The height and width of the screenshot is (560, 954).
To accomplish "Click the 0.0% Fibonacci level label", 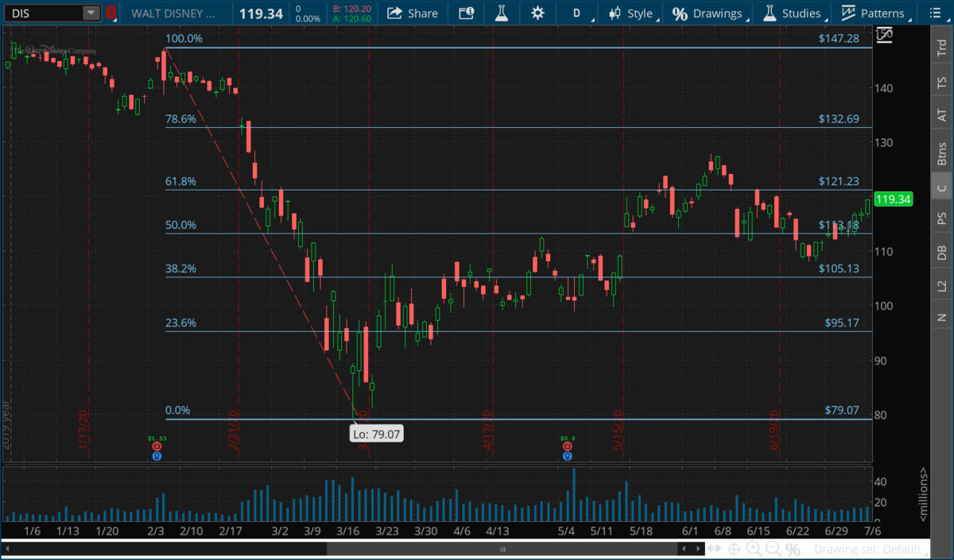I will click(177, 411).
